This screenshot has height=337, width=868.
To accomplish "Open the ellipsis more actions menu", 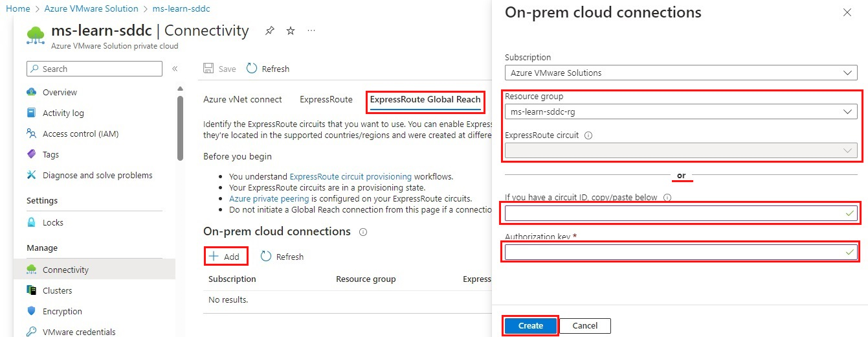I will tap(311, 31).
